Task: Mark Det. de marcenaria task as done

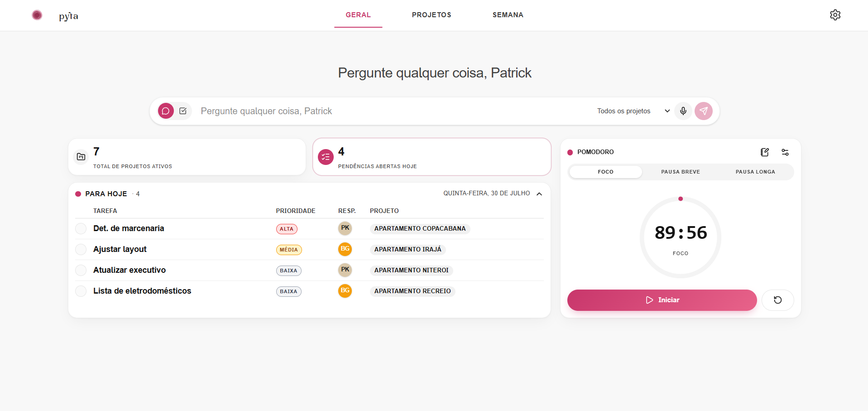Action: tap(81, 228)
